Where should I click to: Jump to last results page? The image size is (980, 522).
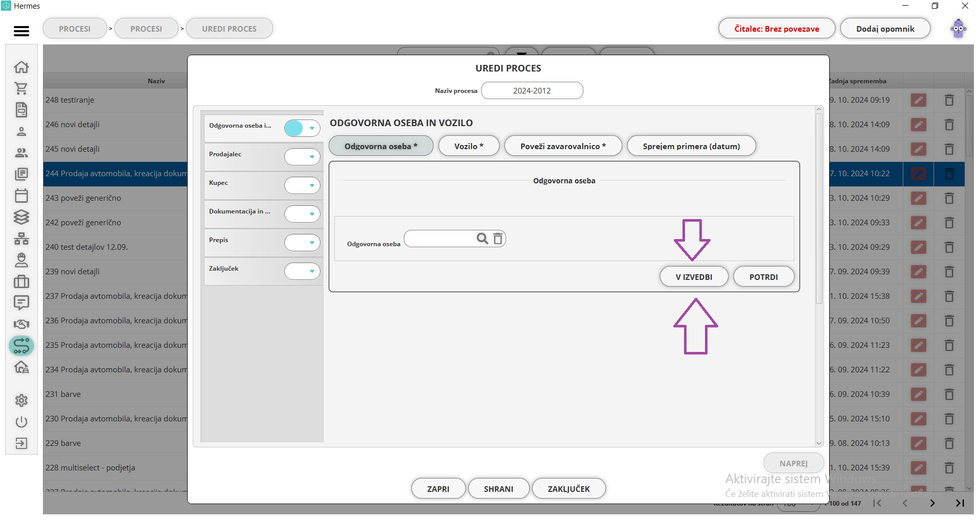pyautogui.click(x=960, y=503)
